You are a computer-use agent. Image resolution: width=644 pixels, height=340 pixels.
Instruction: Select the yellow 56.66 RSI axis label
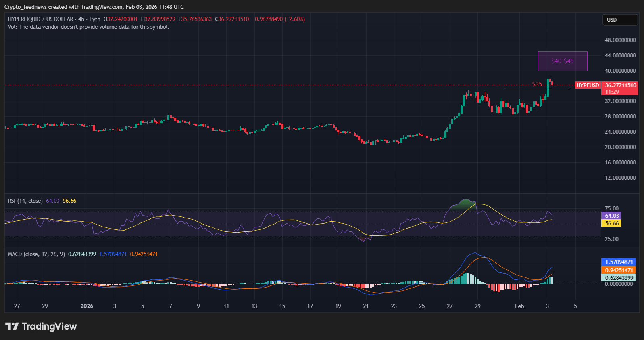pyautogui.click(x=611, y=223)
